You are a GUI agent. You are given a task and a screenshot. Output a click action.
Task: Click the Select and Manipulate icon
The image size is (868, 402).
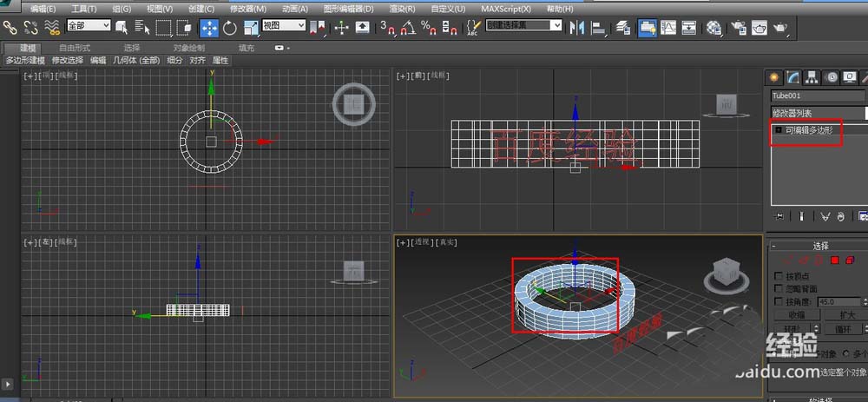(341, 27)
